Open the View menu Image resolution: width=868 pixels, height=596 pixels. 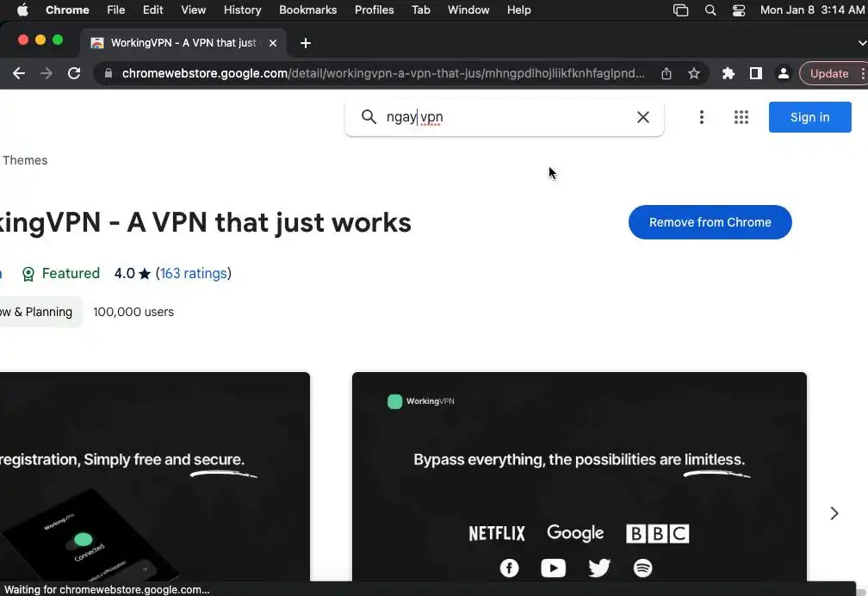pos(193,10)
